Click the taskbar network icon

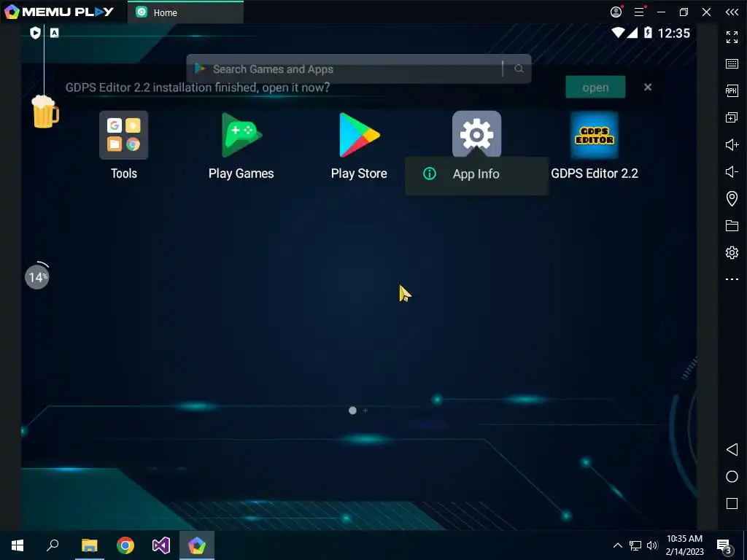635,545
